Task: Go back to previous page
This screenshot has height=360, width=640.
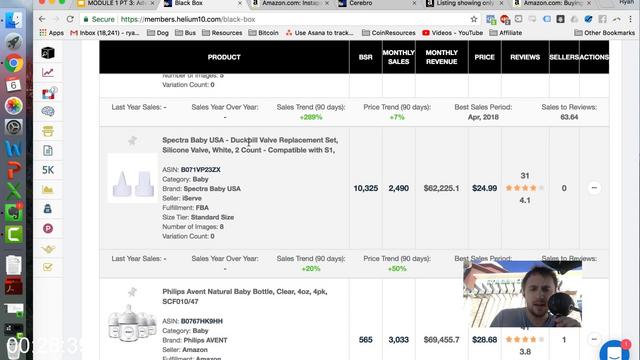Action: (42, 19)
